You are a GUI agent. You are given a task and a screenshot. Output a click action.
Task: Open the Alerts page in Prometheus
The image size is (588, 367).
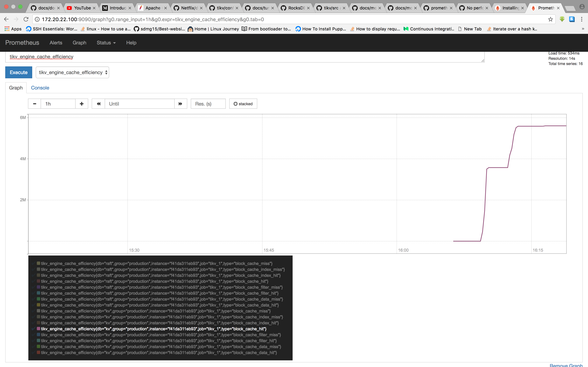coord(56,43)
